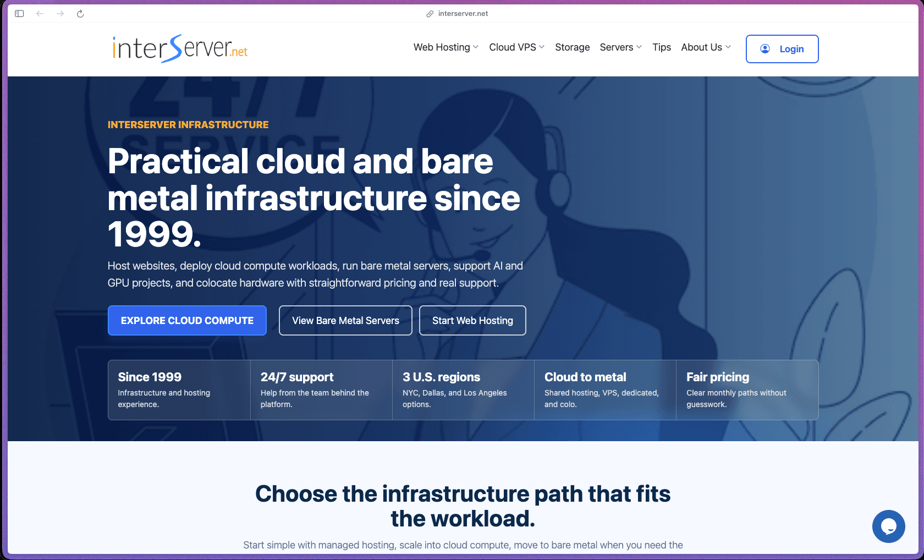Viewport: 924px width, 560px height.
Task: Click View Bare Metal Servers button
Action: pyautogui.click(x=345, y=320)
